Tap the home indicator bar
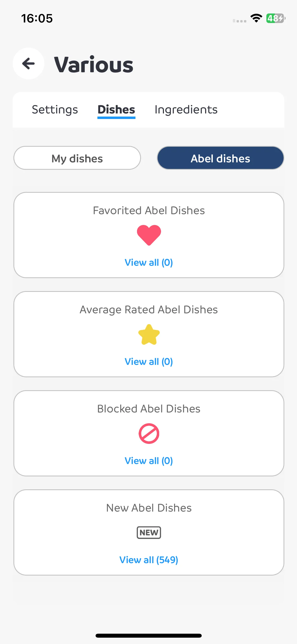 point(149,636)
